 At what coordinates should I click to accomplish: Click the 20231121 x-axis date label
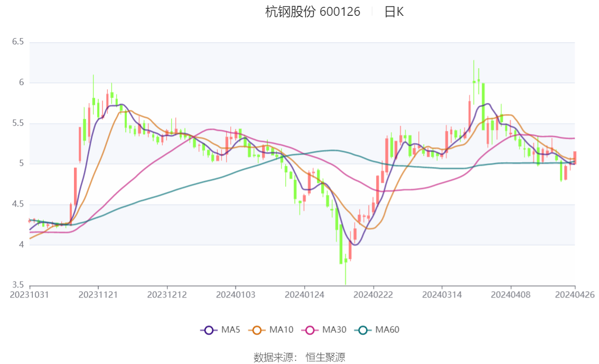point(98,295)
